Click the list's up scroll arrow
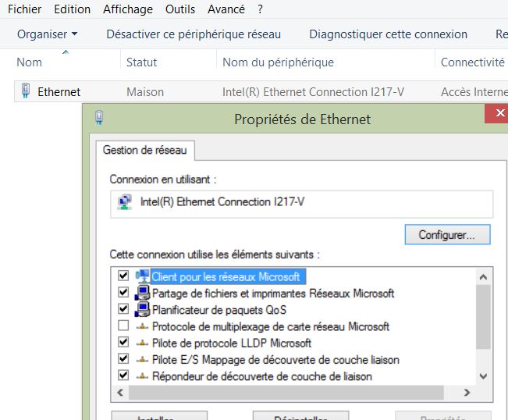The width and height of the screenshot is (508, 420). pos(483,277)
